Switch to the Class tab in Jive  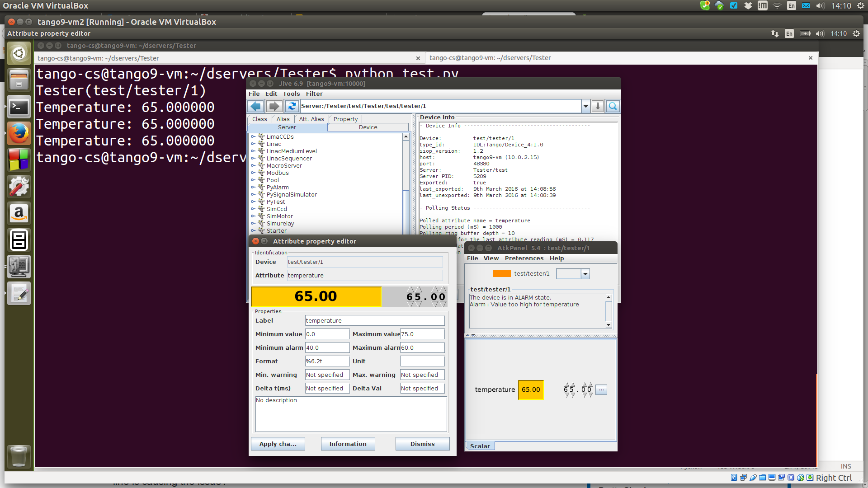[259, 119]
